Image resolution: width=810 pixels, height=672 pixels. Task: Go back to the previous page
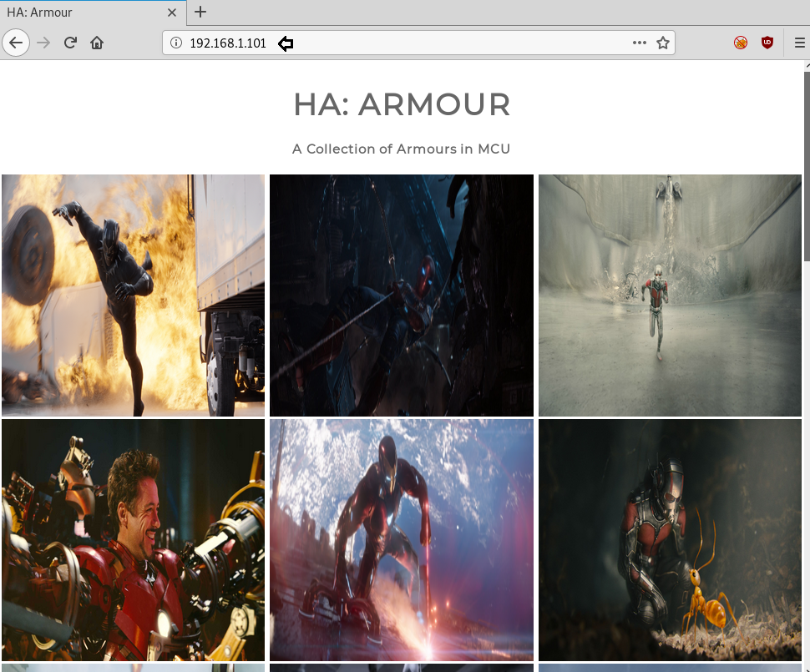[16, 43]
